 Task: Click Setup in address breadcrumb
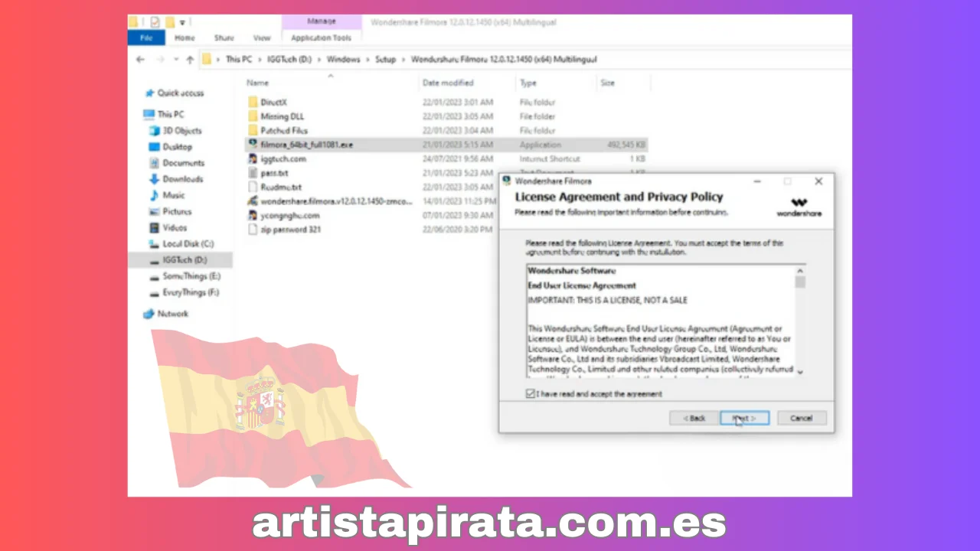[386, 59]
